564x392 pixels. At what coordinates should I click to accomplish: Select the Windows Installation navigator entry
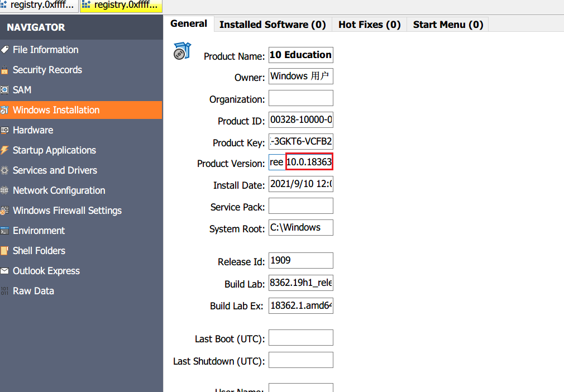click(x=82, y=110)
